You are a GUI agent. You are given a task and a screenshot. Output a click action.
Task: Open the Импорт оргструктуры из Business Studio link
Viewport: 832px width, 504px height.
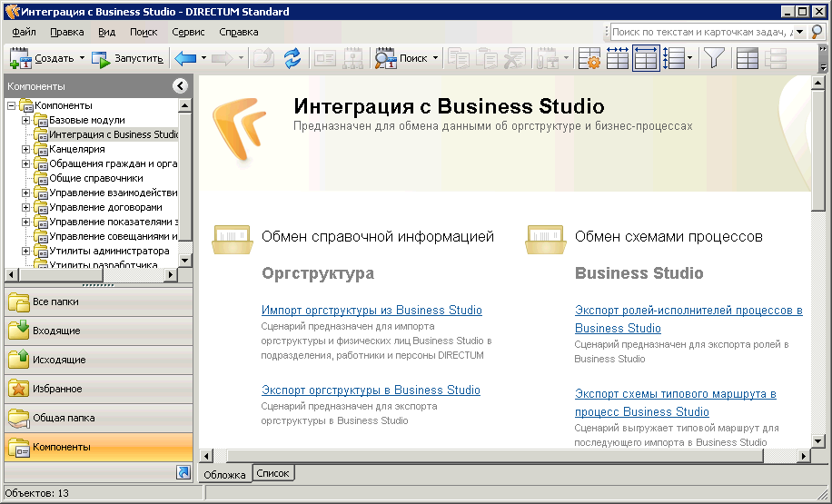371,311
